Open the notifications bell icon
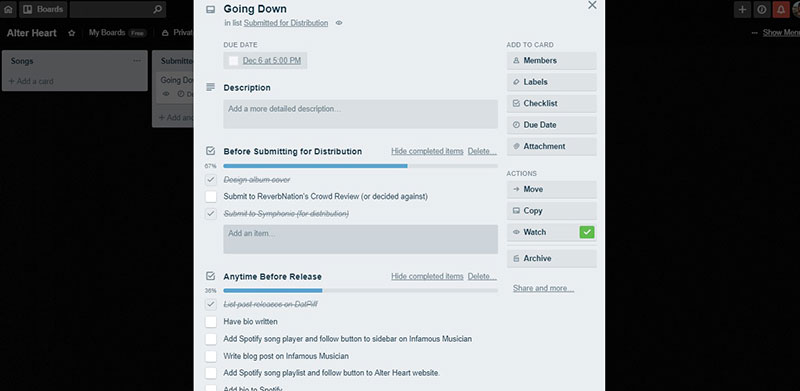The width and height of the screenshot is (800, 391). [781, 9]
